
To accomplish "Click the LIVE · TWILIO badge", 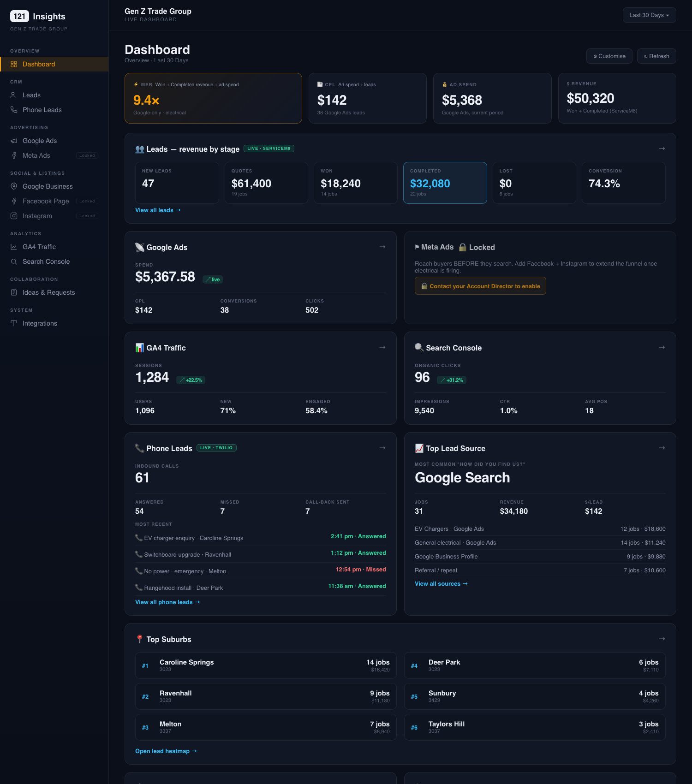I will click(x=216, y=448).
